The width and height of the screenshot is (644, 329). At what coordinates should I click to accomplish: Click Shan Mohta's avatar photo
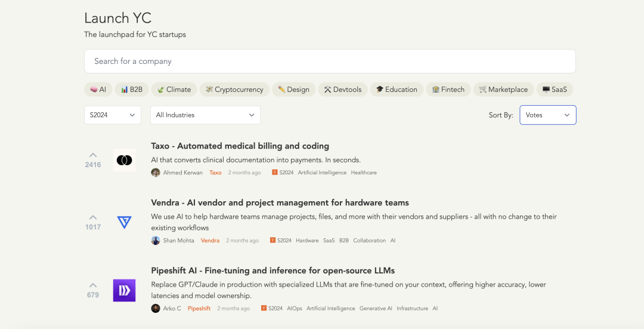(x=156, y=241)
